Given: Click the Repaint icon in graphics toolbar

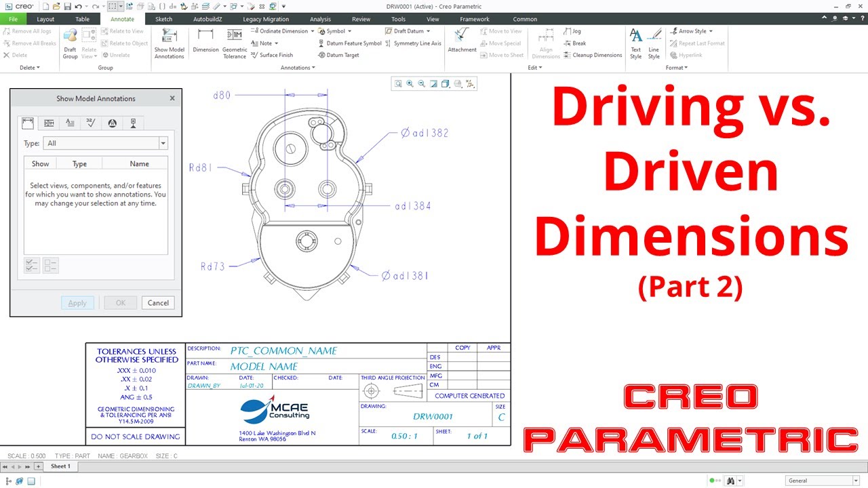Looking at the screenshot, I should pos(433,84).
